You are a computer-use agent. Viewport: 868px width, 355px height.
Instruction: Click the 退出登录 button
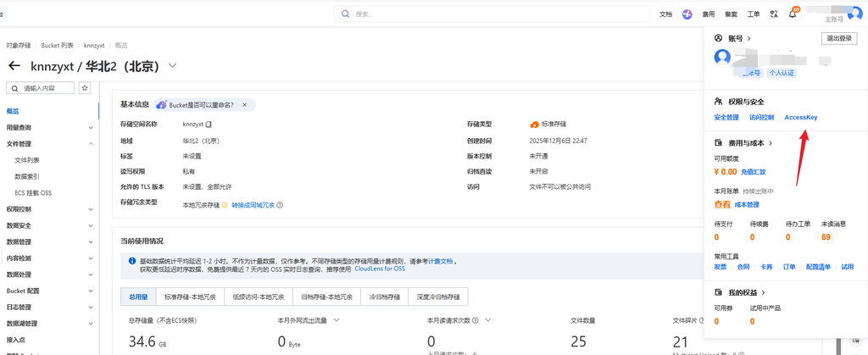point(839,38)
